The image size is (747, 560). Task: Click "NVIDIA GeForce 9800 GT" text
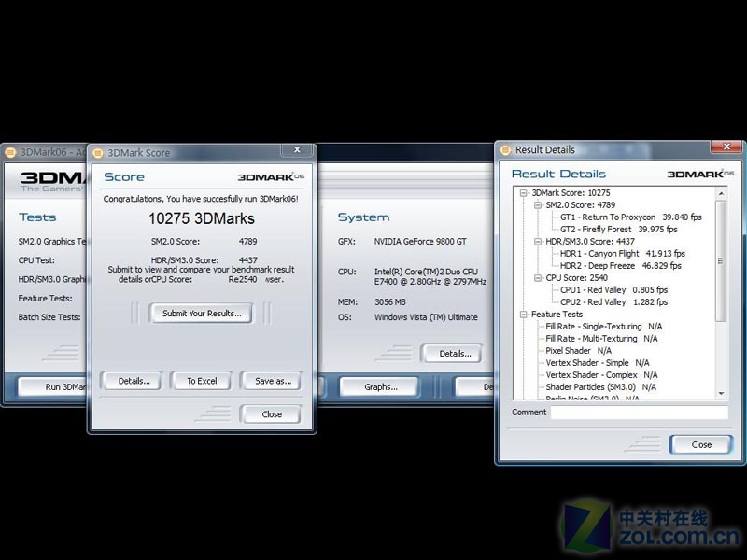point(420,242)
